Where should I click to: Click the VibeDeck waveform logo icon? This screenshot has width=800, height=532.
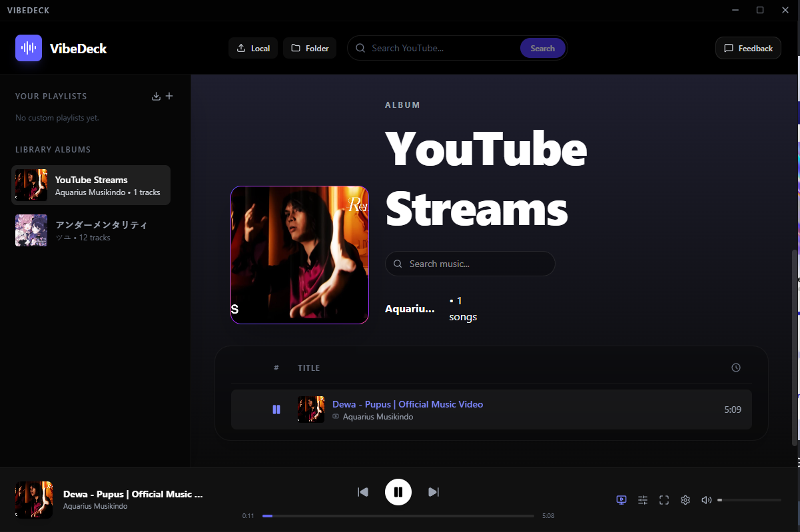click(29, 48)
